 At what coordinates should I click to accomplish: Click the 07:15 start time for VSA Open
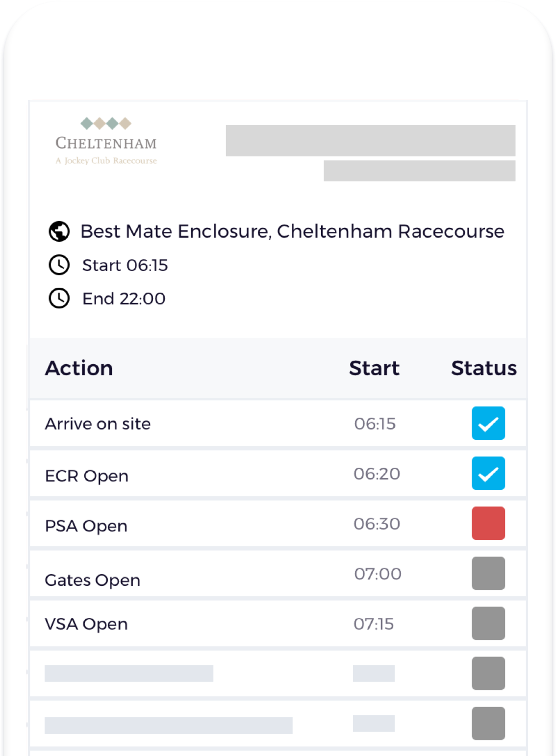[374, 624]
